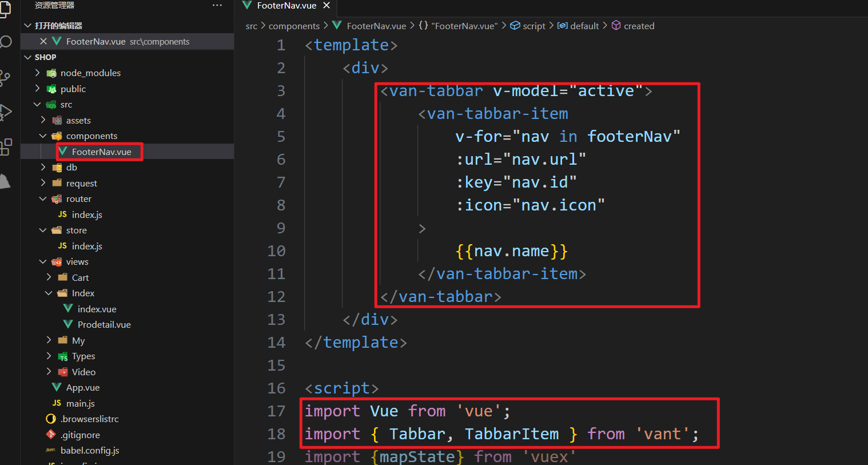This screenshot has height=465, width=868.
Task: Expand the node_modules folder
Action: pyautogui.click(x=38, y=73)
